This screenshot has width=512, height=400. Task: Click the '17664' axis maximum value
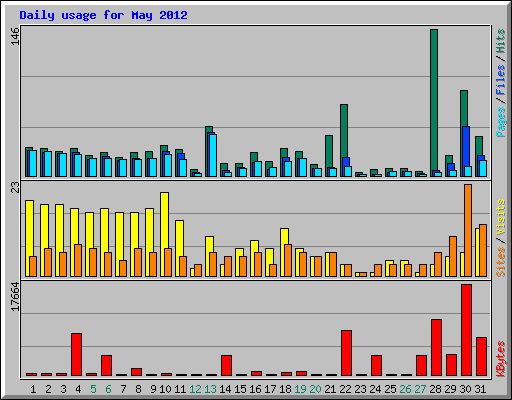pyautogui.click(x=15, y=297)
